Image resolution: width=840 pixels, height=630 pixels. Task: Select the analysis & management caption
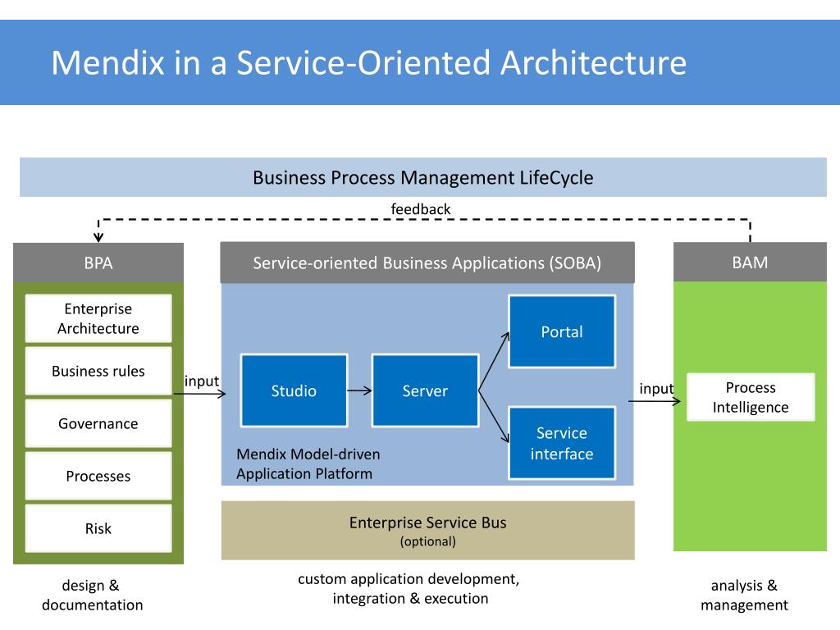click(744, 595)
